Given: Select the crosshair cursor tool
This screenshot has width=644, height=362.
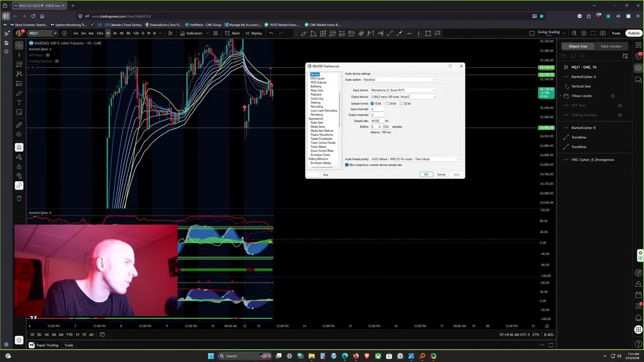Looking at the screenshot, I should pos(19,45).
